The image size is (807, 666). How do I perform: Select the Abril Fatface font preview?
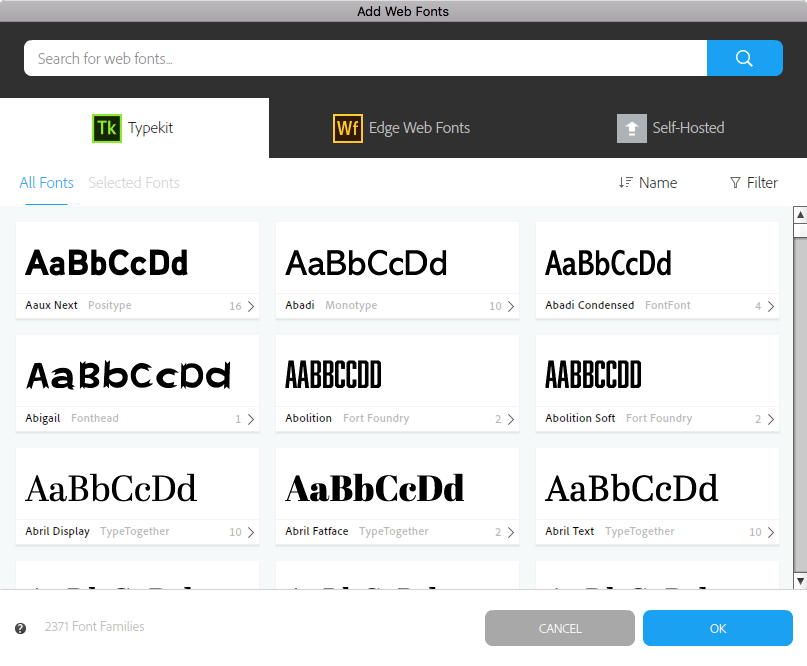[x=375, y=488]
